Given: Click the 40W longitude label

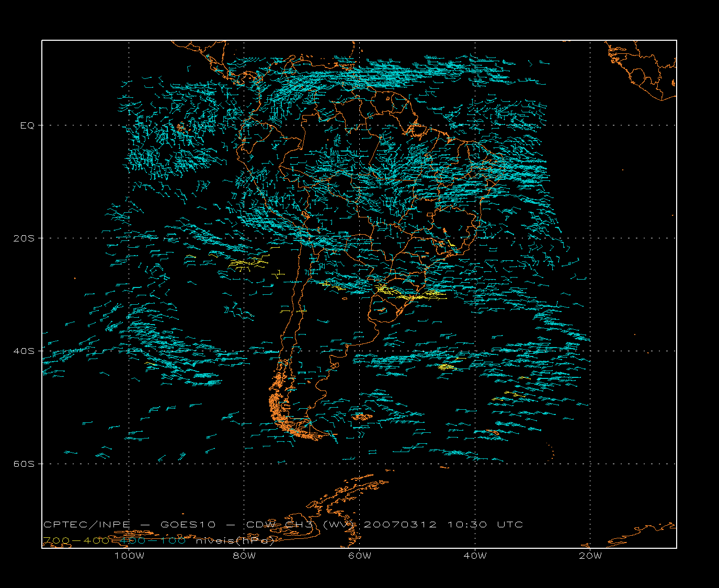Looking at the screenshot, I should coord(475,556).
